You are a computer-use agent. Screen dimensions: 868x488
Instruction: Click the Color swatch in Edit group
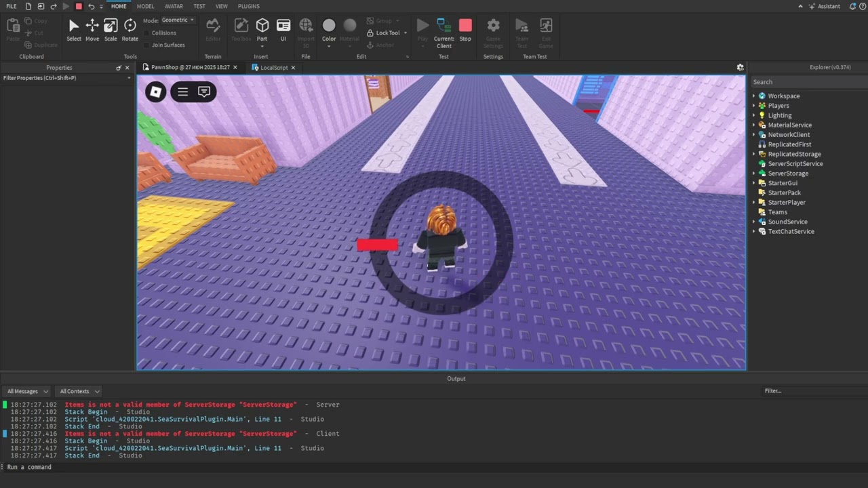click(329, 26)
